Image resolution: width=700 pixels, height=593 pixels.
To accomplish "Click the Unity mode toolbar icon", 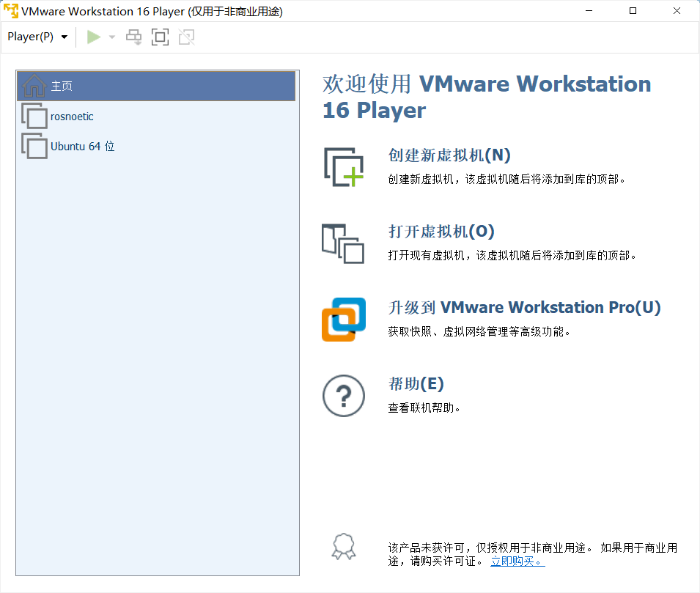I will tap(187, 37).
